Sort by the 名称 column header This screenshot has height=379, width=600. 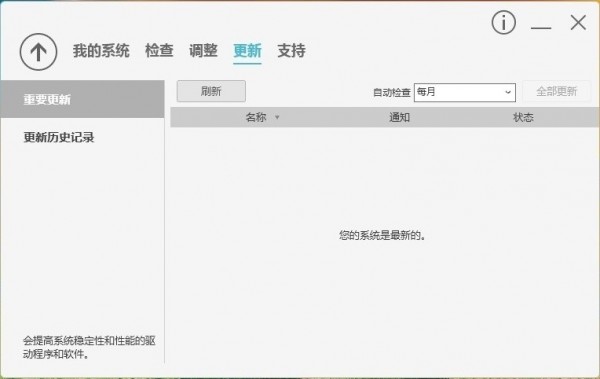click(x=256, y=117)
